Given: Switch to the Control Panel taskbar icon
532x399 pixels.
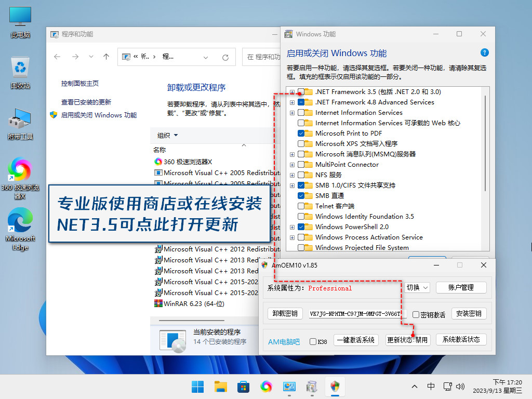Looking at the screenshot, I should 289,387.
